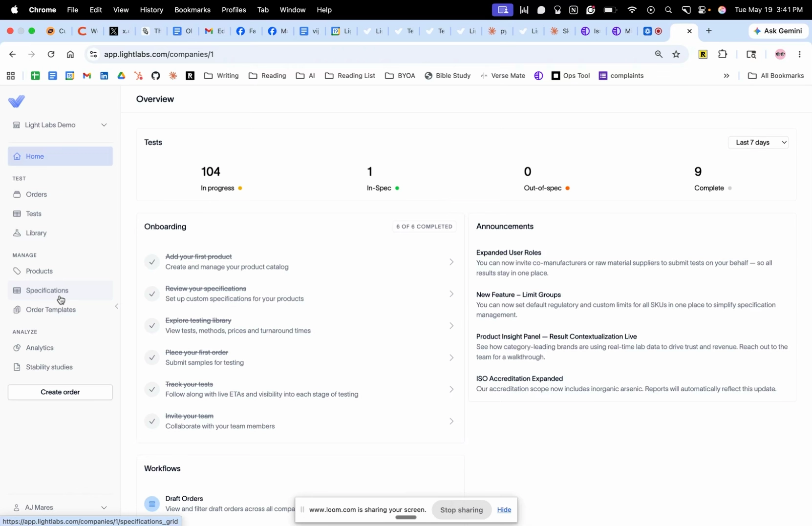Click the Ask Gemini button
The image size is (812, 526).
(x=779, y=31)
